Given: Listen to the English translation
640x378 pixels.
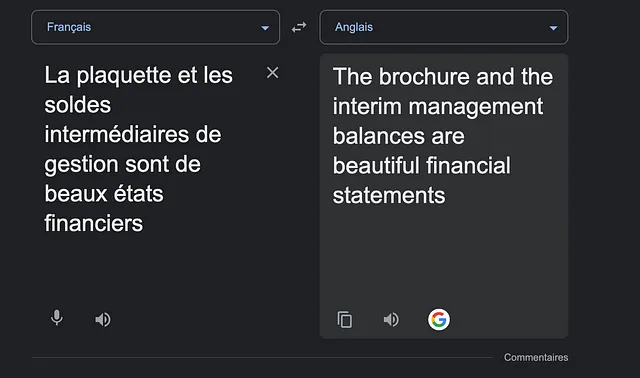Looking at the screenshot, I should (391, 319).
